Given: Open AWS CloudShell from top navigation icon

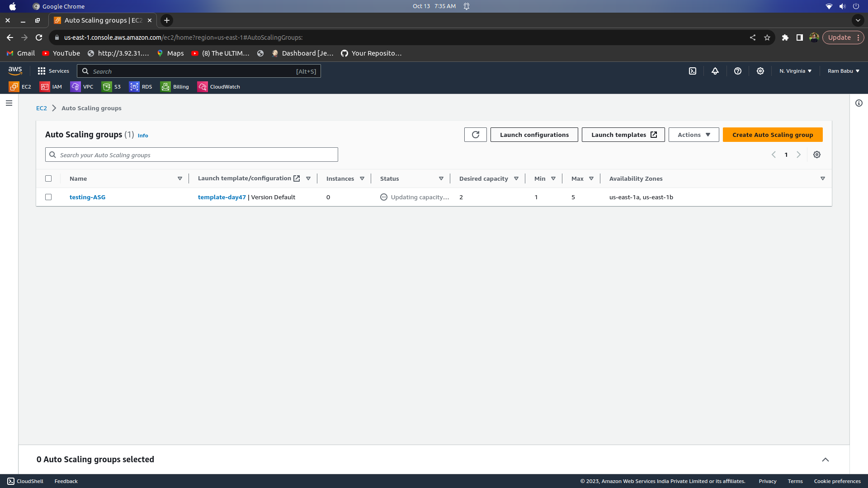Looking at the screenshot, I should [693, 71].
